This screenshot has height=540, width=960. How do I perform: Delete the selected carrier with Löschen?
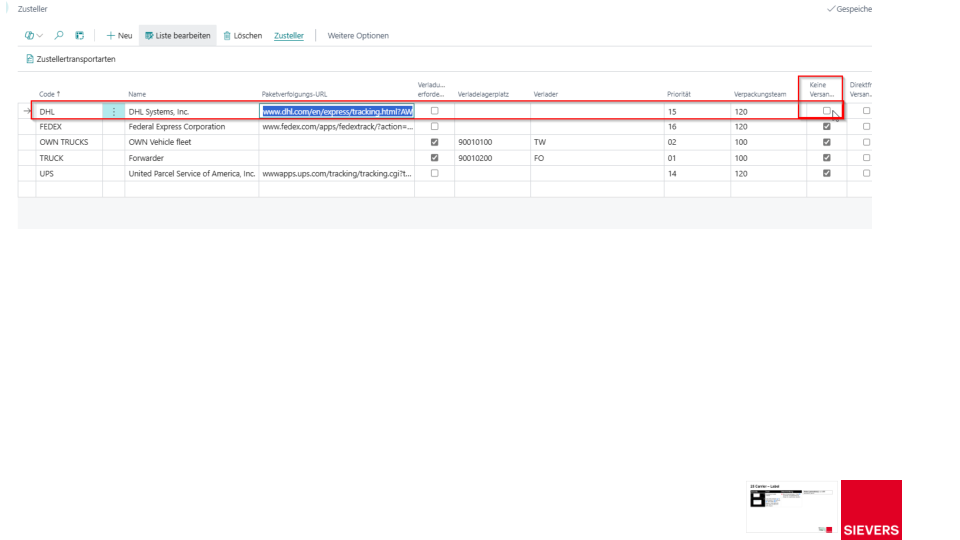pos(242,36)
